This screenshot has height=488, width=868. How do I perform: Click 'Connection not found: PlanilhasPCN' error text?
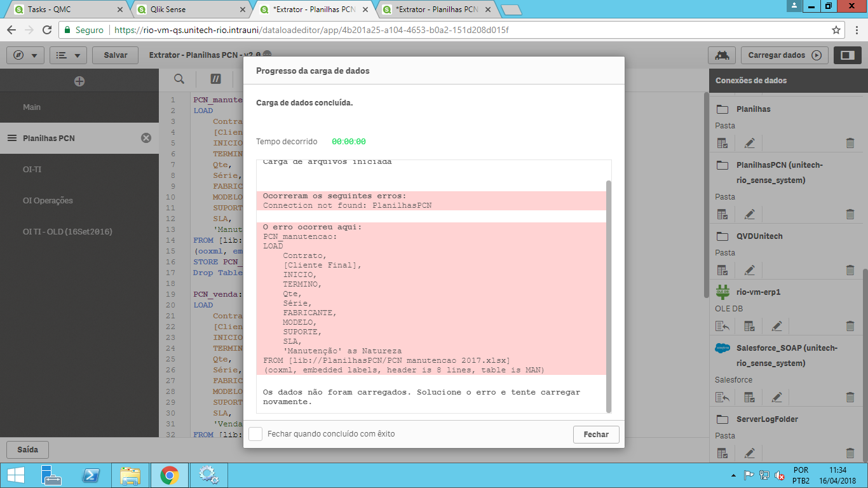pos(348,205)
